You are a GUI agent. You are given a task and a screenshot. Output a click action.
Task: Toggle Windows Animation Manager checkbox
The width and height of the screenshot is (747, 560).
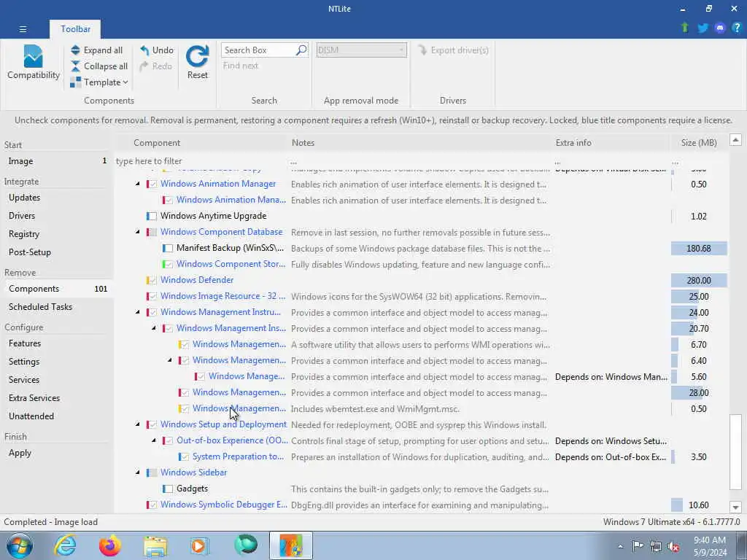click(x=153, y=184)
